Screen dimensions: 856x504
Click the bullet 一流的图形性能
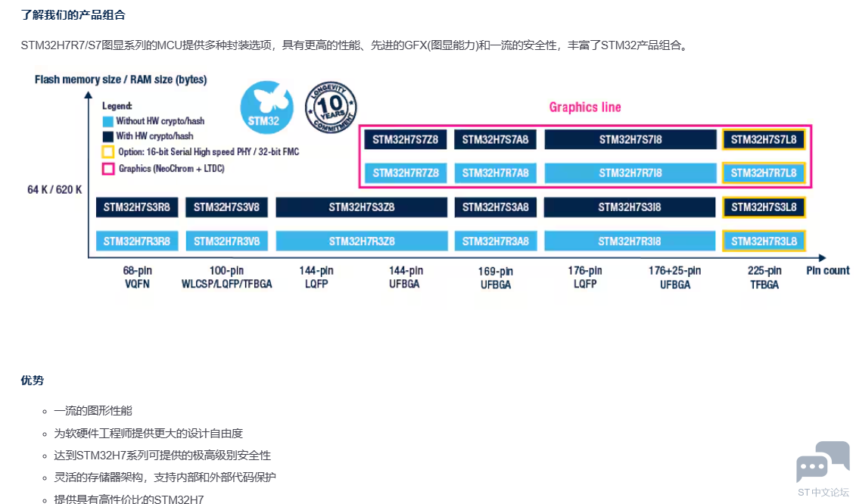point(93,411)
